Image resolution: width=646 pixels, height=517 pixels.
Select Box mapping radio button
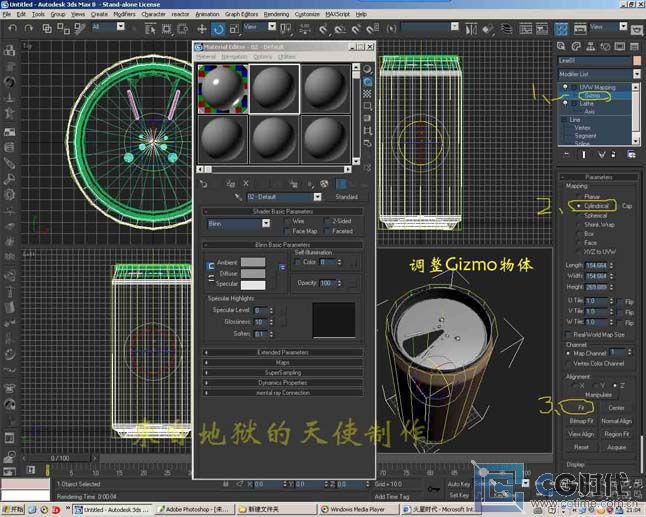click(579, 234)
